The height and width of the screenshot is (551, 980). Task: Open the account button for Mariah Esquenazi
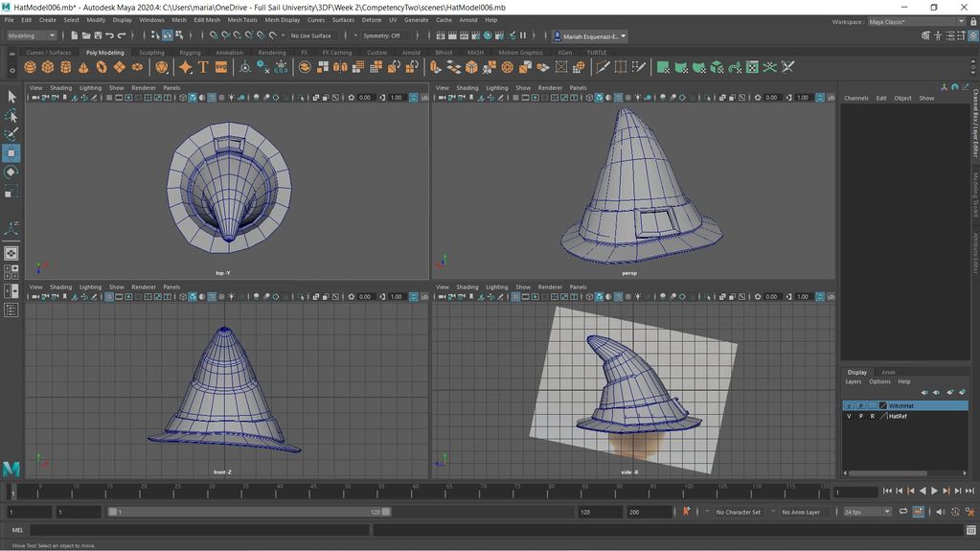coord(589,36)
